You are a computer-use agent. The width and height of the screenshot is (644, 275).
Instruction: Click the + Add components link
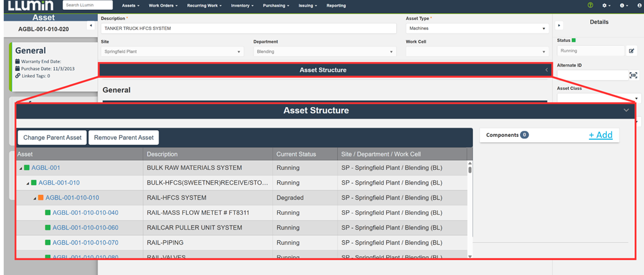pyautogui.click(x=601, y=135)
